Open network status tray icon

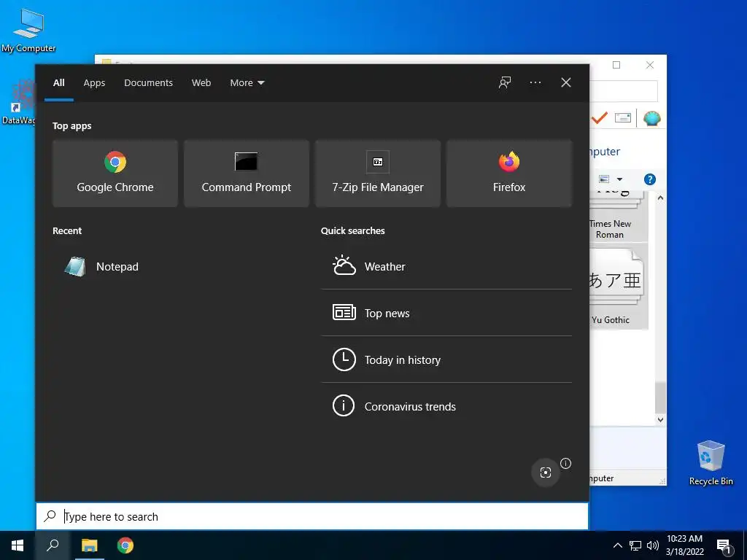(635, 545)
